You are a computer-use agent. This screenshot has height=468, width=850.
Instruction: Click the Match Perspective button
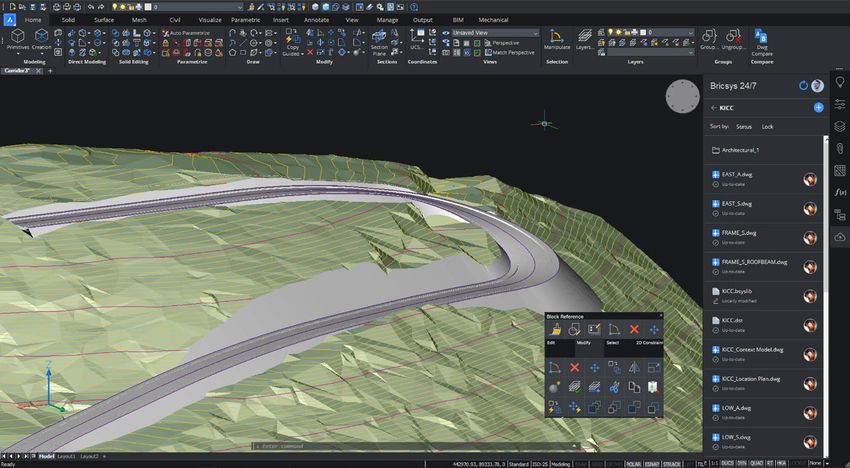[511, 52]
